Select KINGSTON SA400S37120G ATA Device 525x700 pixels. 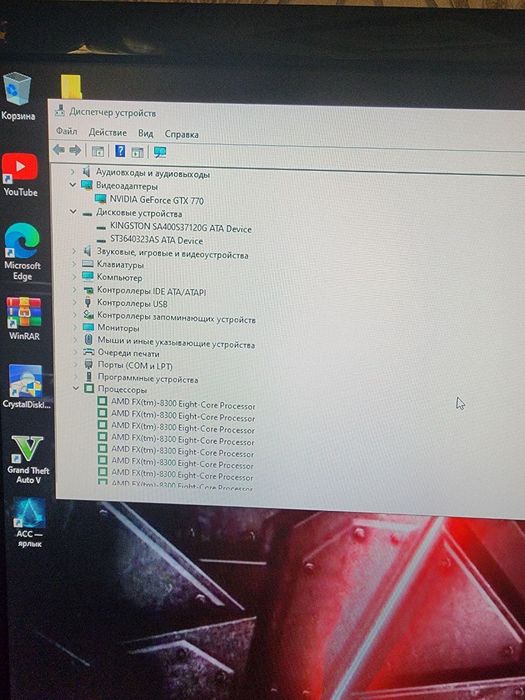181,228
